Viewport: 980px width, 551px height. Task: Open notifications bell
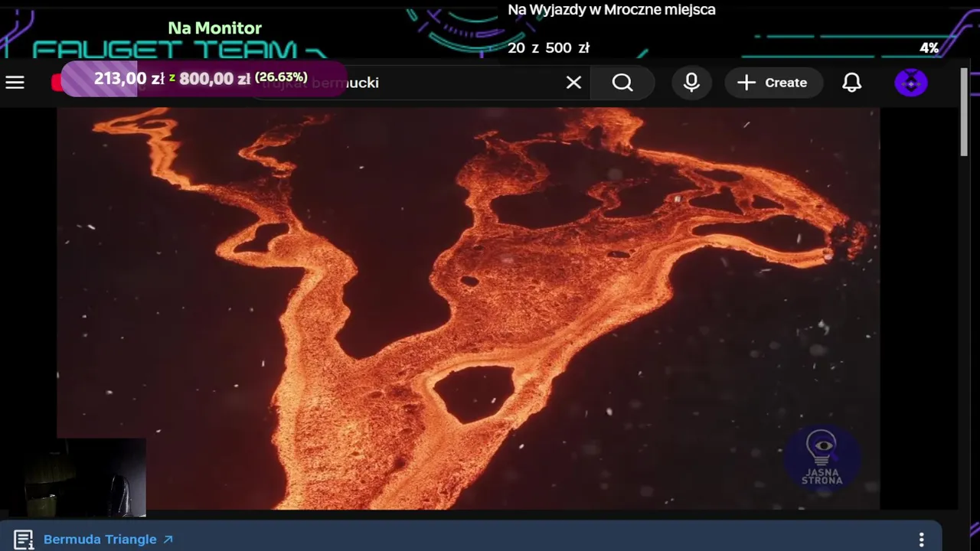pos(851,83)
